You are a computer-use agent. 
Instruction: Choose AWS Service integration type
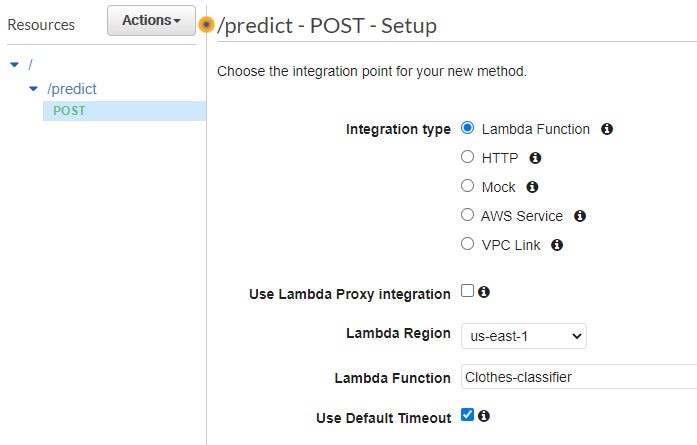[468, 215]
